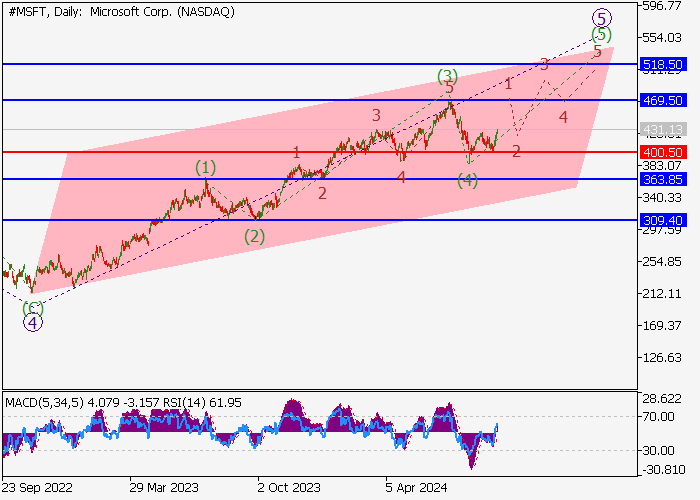The height and width of the screenshot is (500, 700).
Task: Select the 363.85 blue price label
Action: (663, 179)
